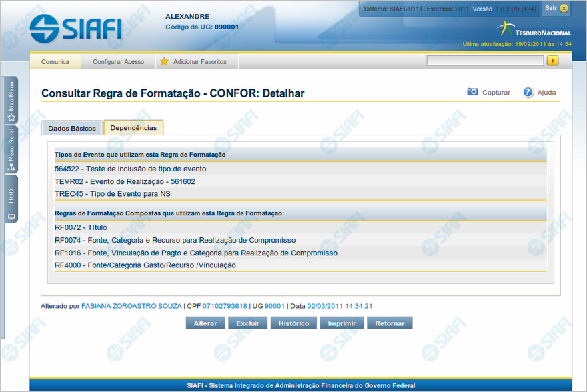This screenshot has height=392, width=587.
Task: Click the search input field in toolbar
Action: (x=485, y=61)
